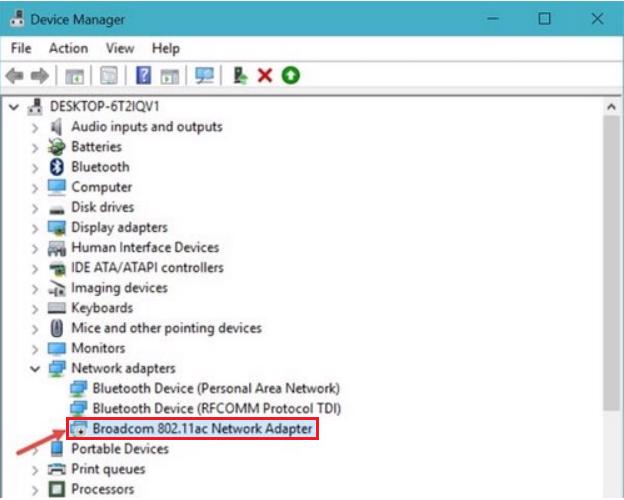Click the Keyboards icon
Viewport: 624px width, 500px height.
[57, 308]
